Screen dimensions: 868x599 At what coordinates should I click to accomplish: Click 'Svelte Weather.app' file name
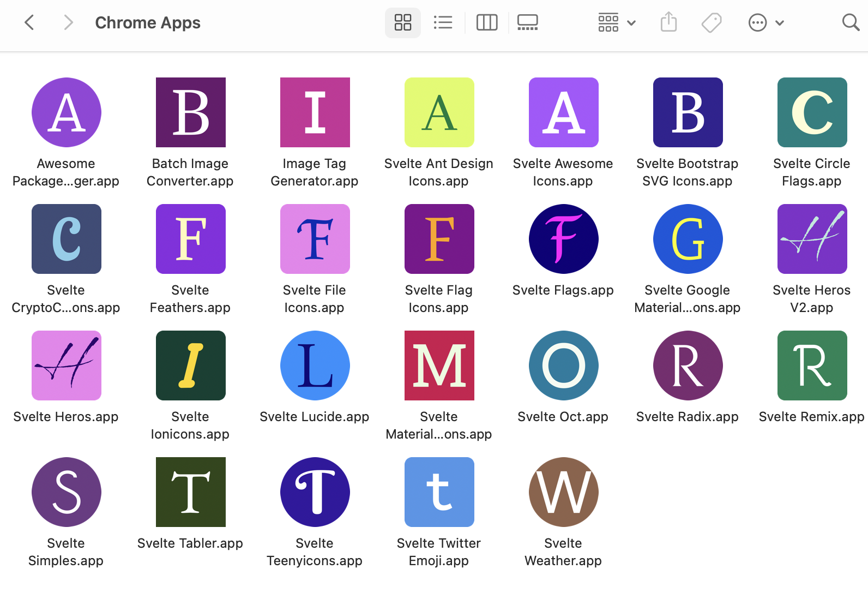coord(563,552)
